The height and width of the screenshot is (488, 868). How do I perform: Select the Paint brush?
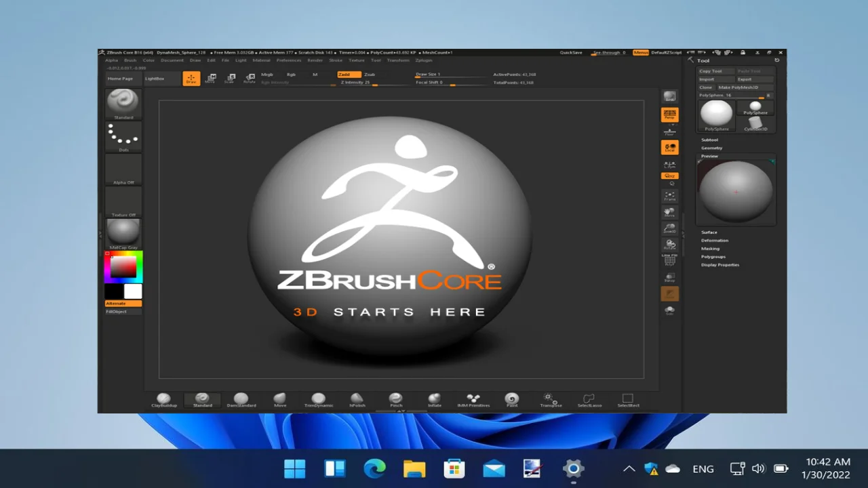[512, 400]
